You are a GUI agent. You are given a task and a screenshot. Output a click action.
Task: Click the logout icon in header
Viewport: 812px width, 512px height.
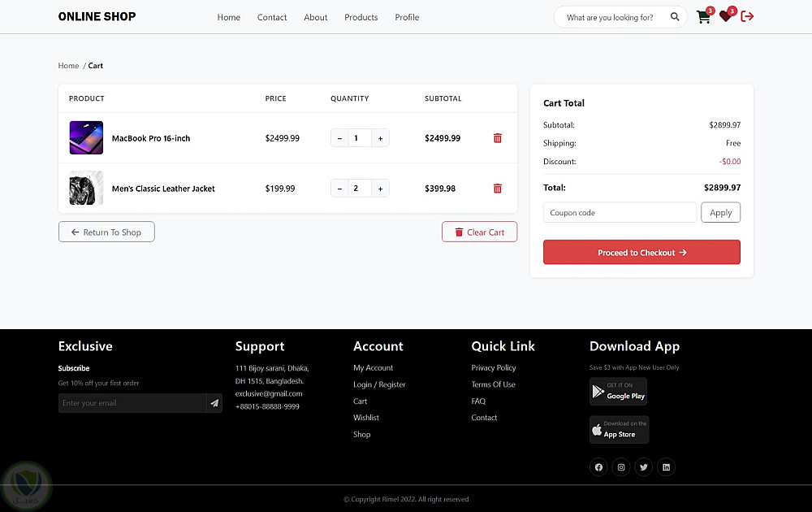point(747,16)
